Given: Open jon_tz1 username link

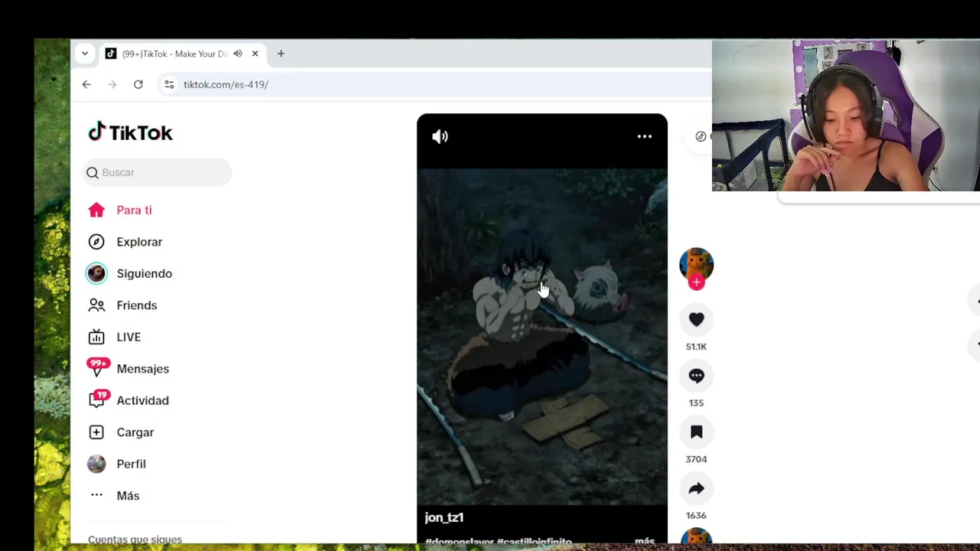Looking at the screenshot, I should 444,517.
